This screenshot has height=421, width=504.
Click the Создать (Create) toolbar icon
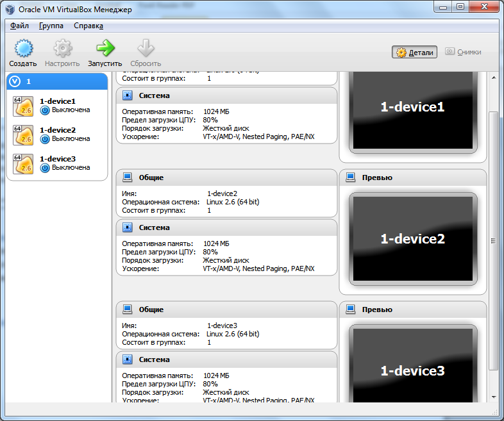23,49
